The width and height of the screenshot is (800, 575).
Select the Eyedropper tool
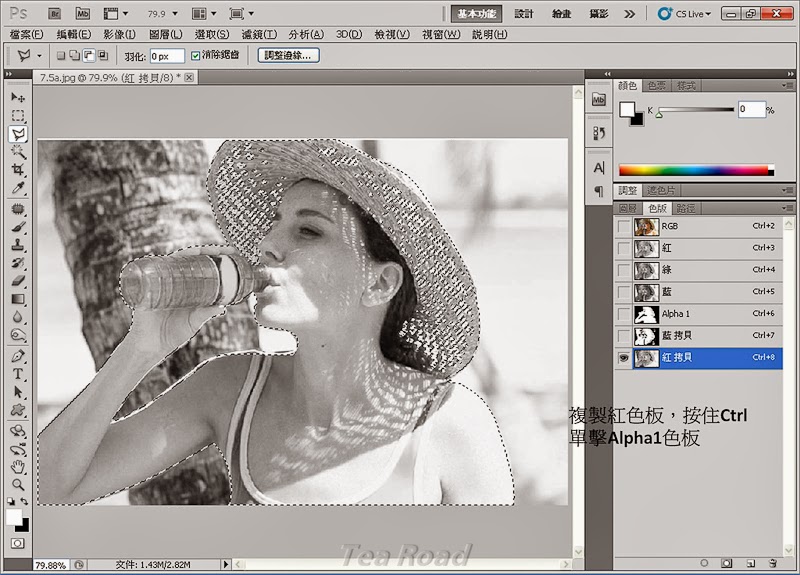point(18,188)
